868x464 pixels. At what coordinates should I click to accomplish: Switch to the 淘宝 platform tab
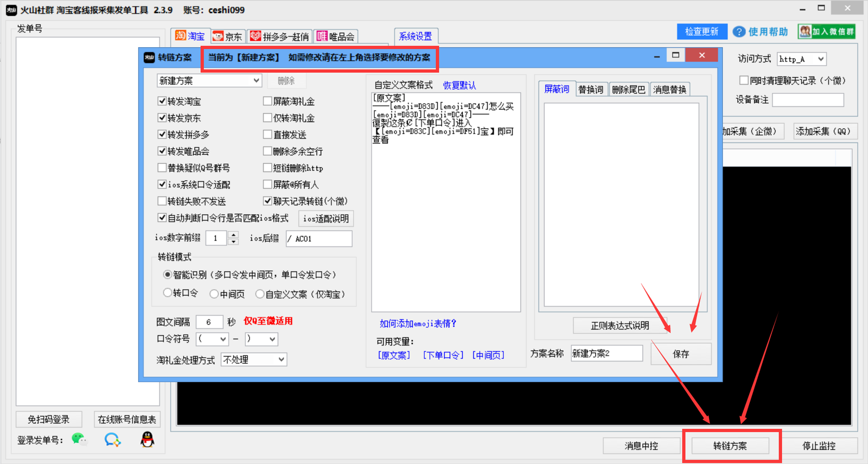(x=190, y=36)
